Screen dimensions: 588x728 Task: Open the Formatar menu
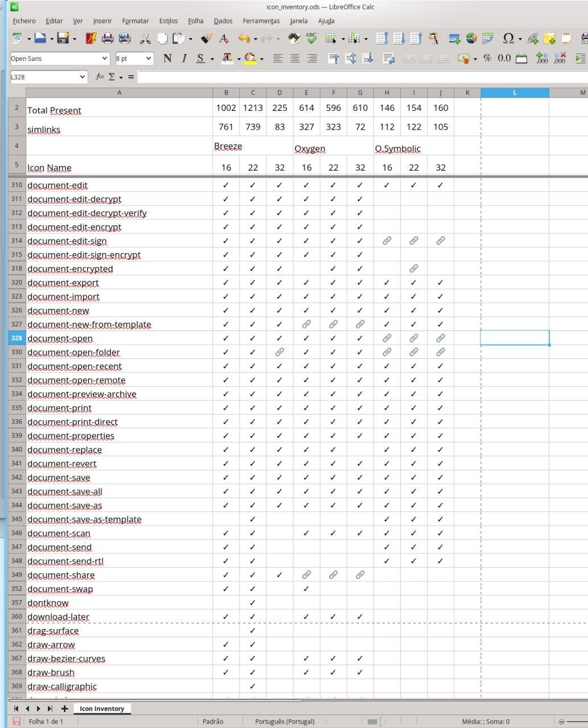[135, 21]
